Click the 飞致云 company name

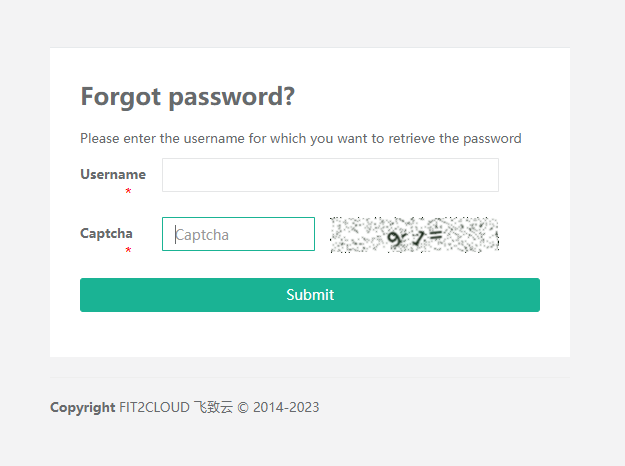pyautogui.click(x=213, y=407)
